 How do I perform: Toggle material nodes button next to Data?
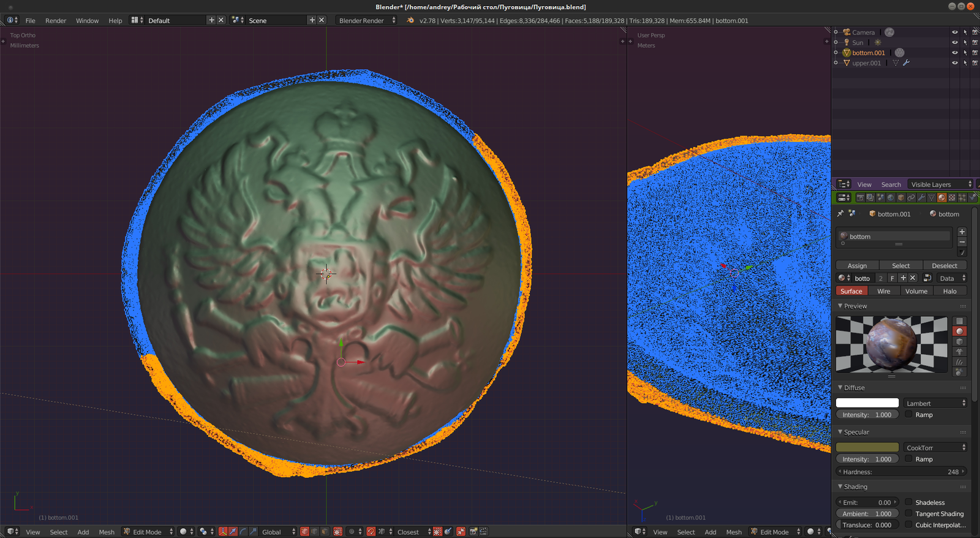tap(927, 278)
